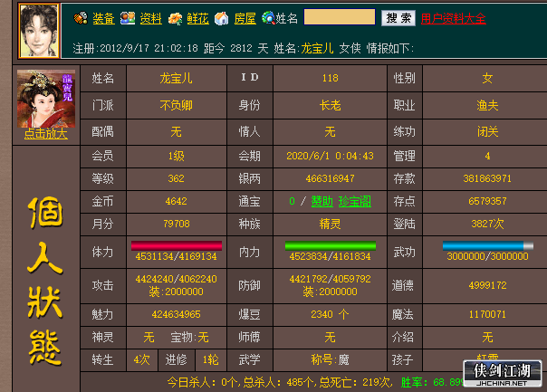Focus the 姓名 search input field
This screenshot has height=392, width=547.
tap(340, 17)
